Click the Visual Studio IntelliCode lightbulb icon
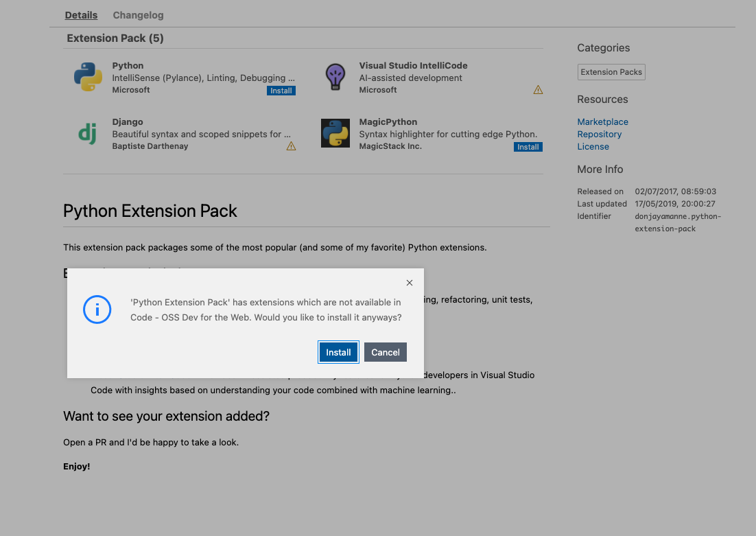 pos(335,77)
